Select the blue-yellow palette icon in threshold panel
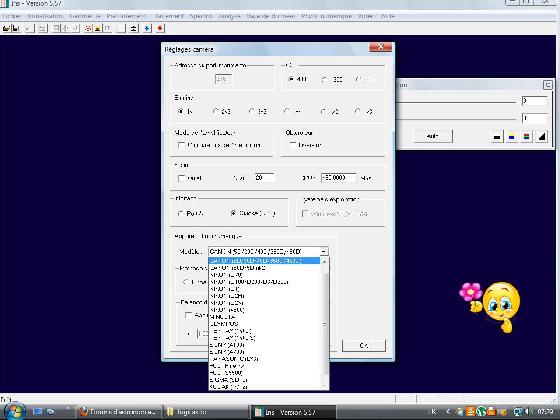The height and width of the screenshot is (420, 560). [511, 136]
